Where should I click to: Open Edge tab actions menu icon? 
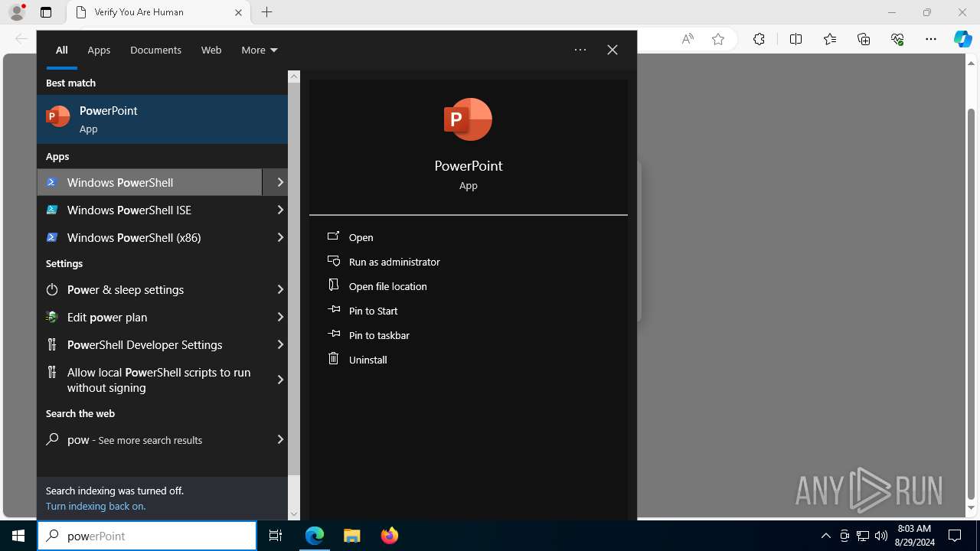[x=46, y=12]
